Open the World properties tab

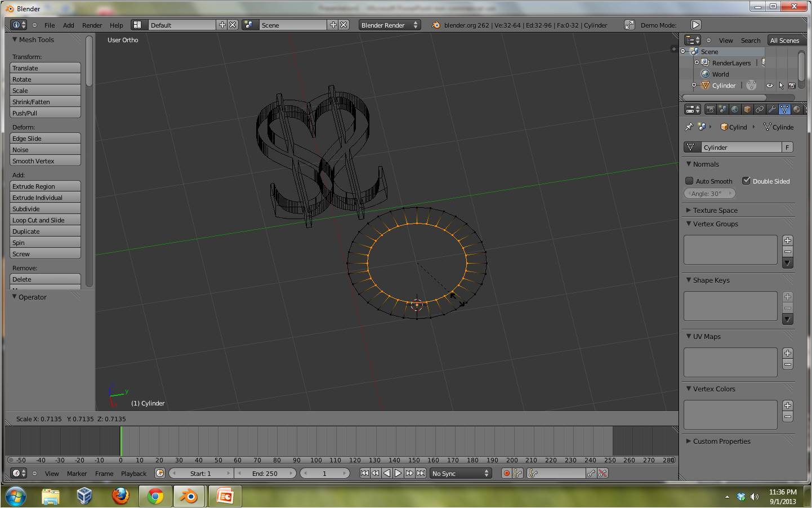tap(735, 109)
